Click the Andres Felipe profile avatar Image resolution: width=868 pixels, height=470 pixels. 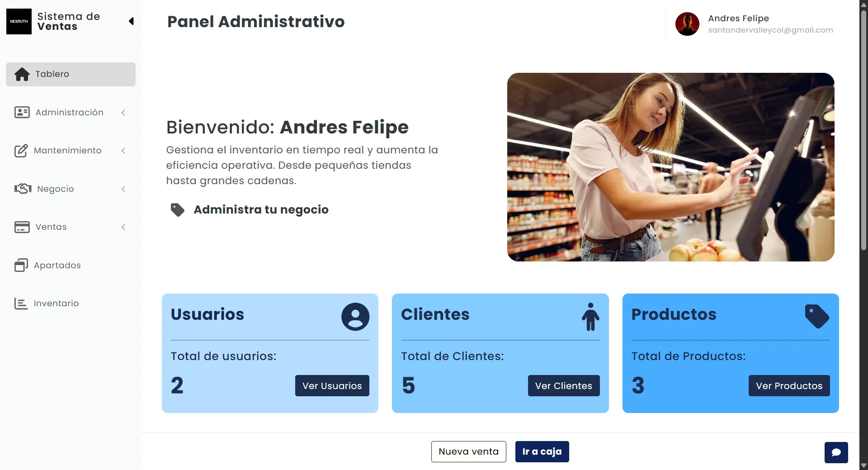click(687, 24)
